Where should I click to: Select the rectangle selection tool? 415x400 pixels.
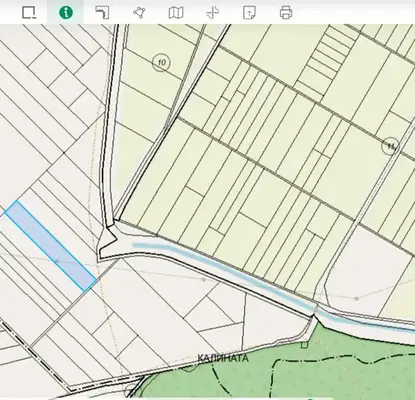pyautogui.click(x=29, y=13)
